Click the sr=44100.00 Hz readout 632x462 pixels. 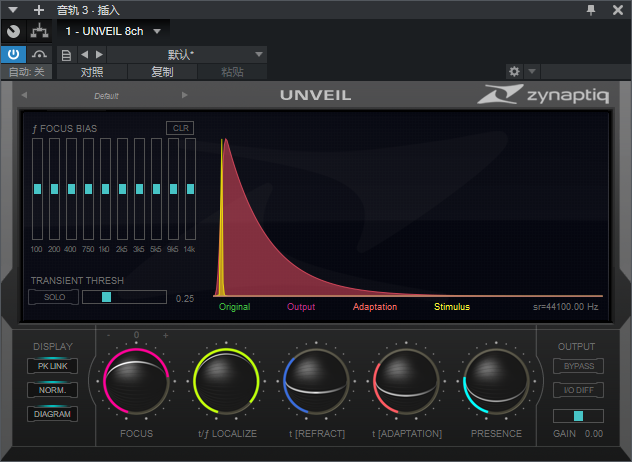coord(565,307)
